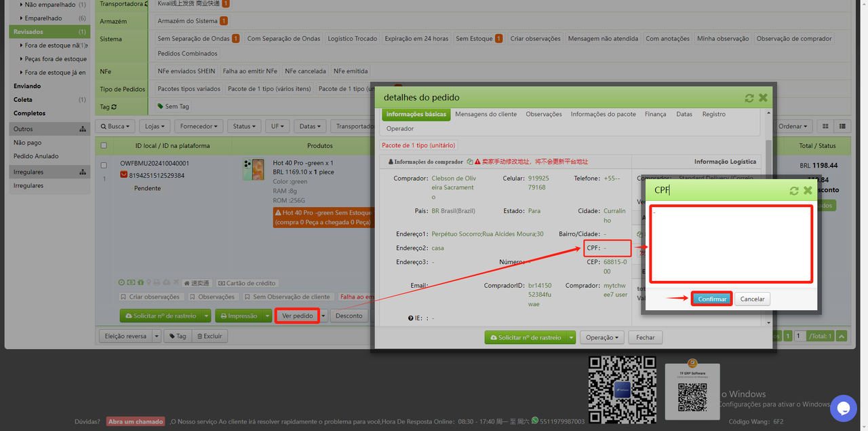The height and width of the screenshot is (431, 868).
Task: Open the 'Finança' tab in order details
Action: 655,114
